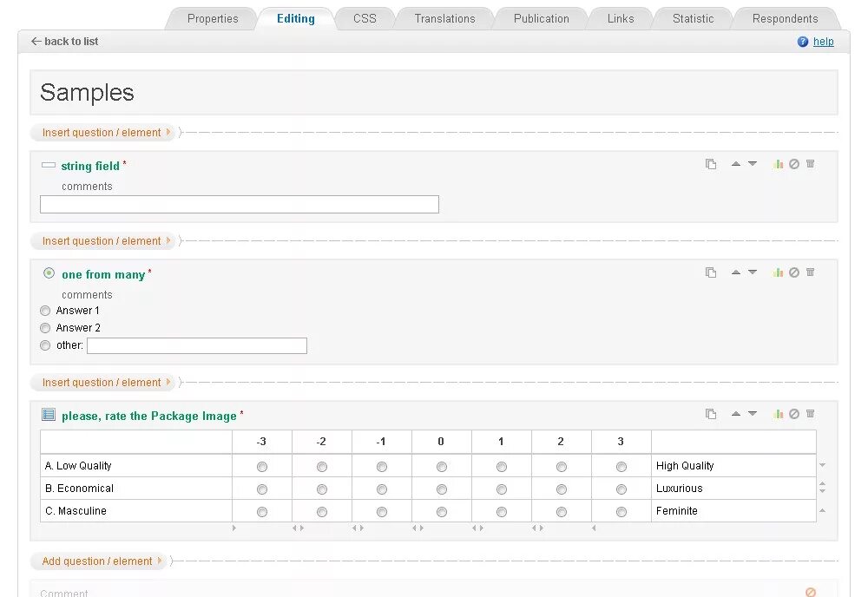868x597 pixels.
Task: Delete the string field question
Action: (x=811, y=164)
